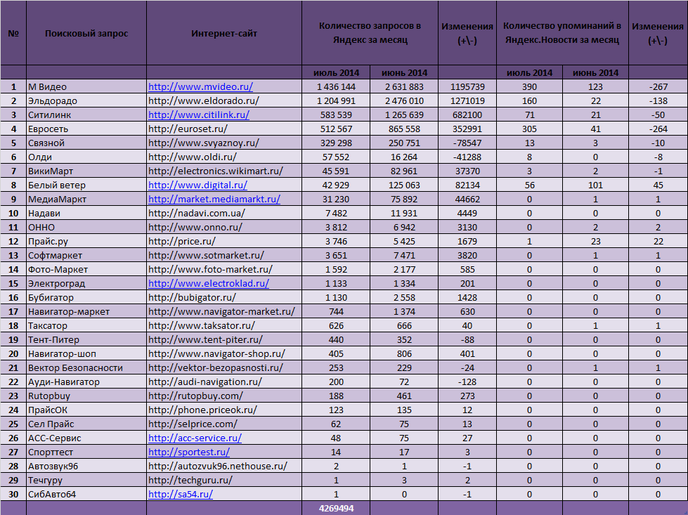
Task: Select the cell 'ОННО'
Action: click(x=86, y=227)
